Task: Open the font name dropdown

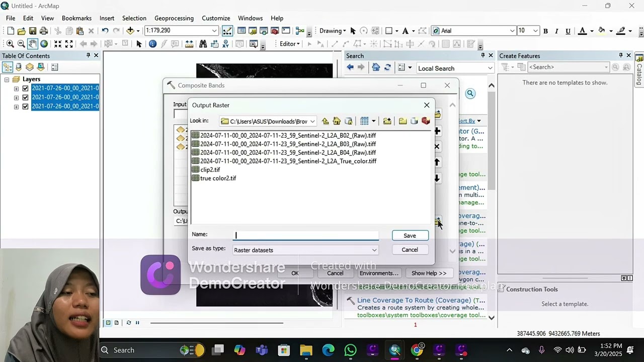Action: point(512,31)
